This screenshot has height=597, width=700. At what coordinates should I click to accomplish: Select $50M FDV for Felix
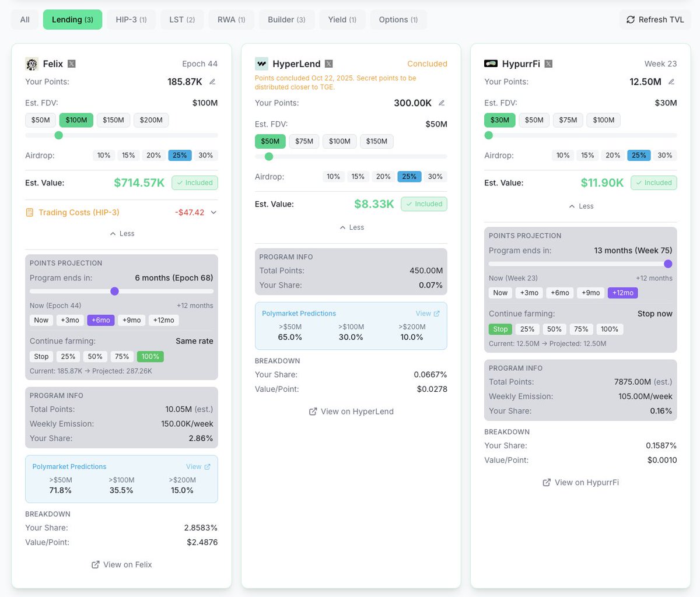click(x=41, y=120)
